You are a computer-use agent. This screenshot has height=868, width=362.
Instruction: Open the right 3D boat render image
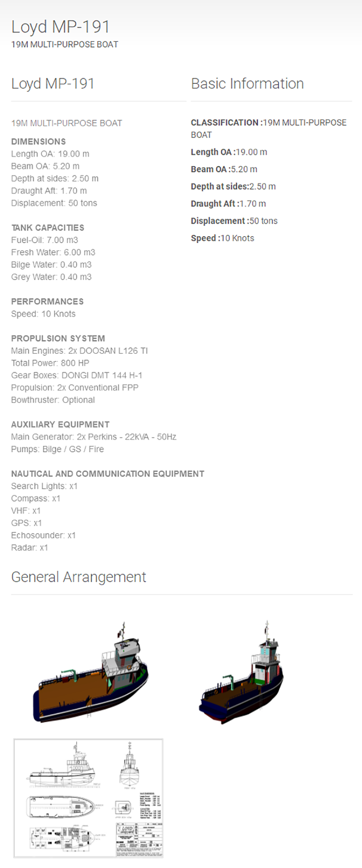241,673
